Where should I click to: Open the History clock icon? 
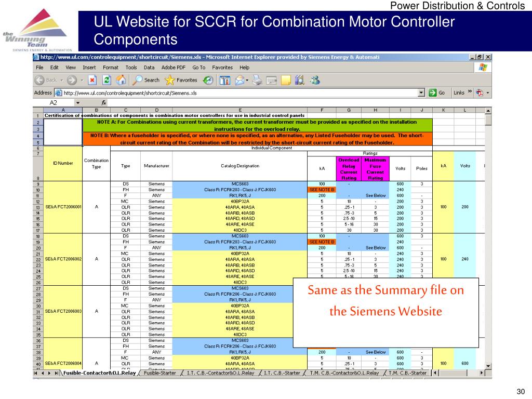point(208,80)
